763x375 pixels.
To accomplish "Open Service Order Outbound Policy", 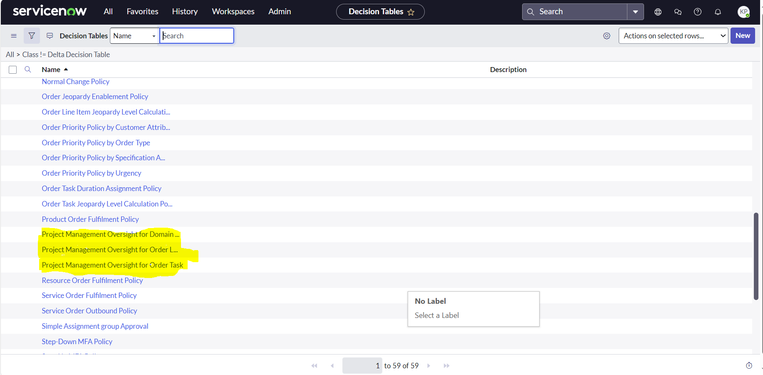I will pyautogui.click(x=90, y=311).
